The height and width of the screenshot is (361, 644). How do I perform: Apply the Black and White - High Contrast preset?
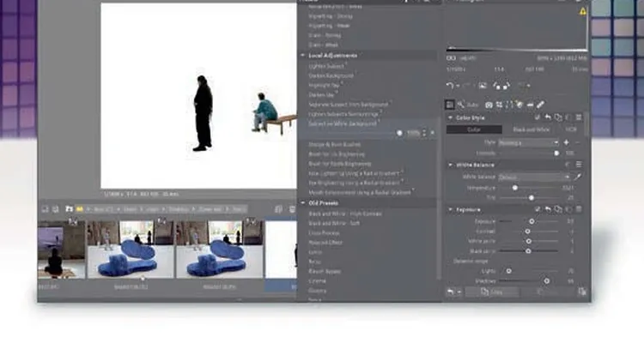pos(345,214)
